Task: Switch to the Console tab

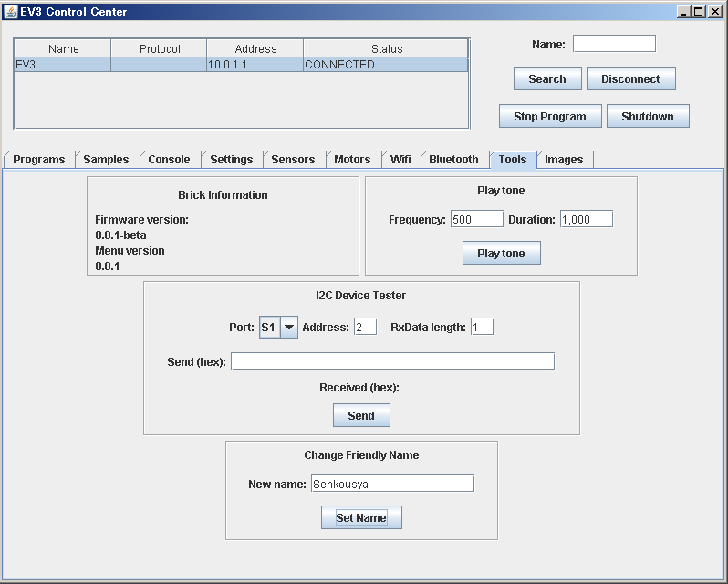Action: [x=169, y=160]
